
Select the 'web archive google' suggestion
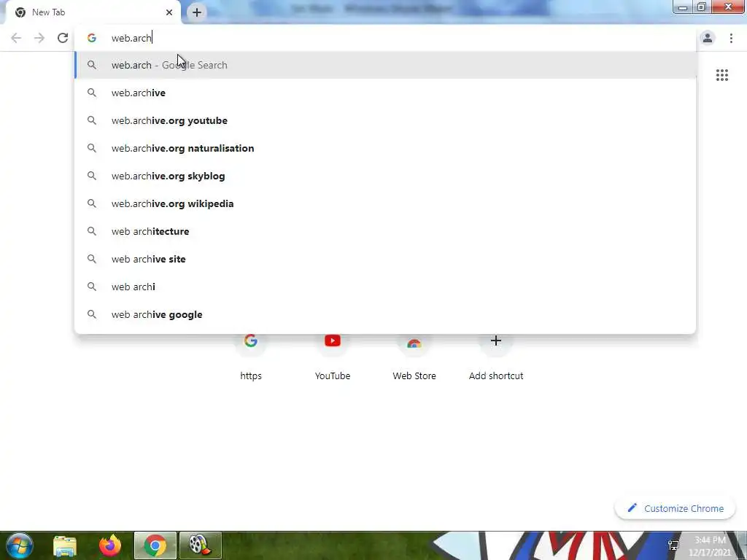(x=385, y=314)
